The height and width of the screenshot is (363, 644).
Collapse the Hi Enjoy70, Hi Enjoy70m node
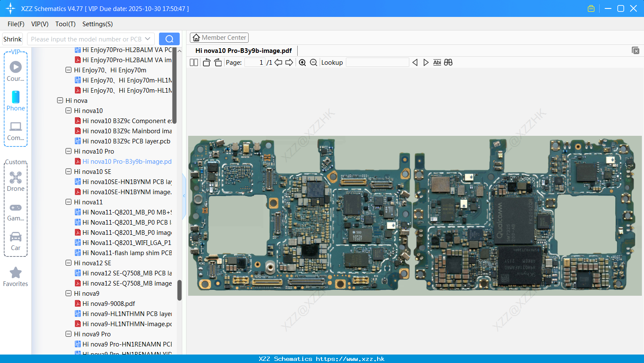pos(69,70)
